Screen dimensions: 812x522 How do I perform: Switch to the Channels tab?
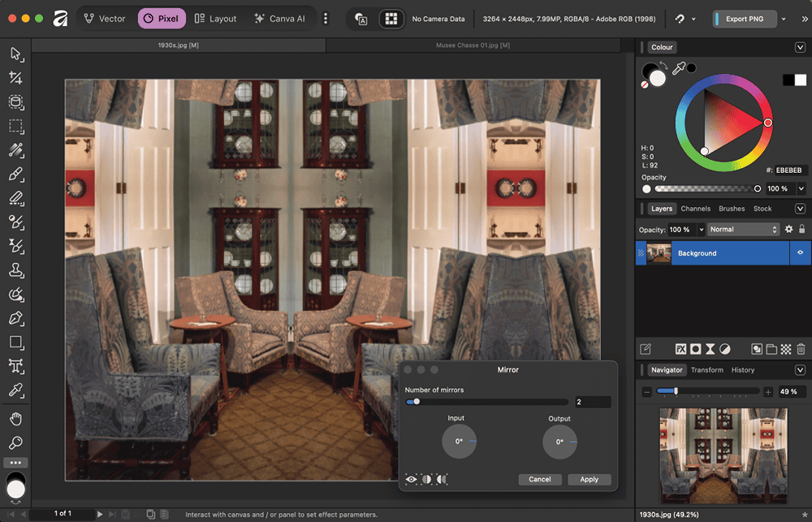click(695, 209)
